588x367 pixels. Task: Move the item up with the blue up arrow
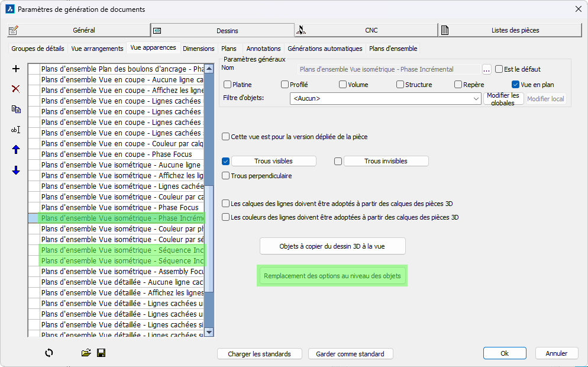tap(16, 150)
